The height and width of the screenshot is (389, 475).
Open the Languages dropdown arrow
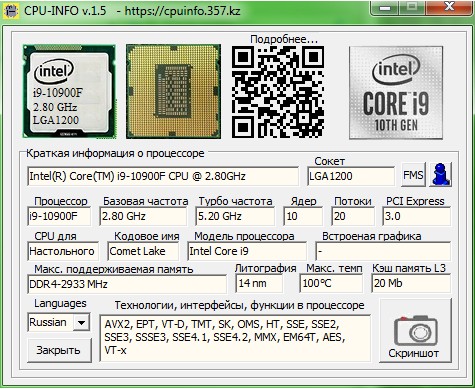(81, 322)
